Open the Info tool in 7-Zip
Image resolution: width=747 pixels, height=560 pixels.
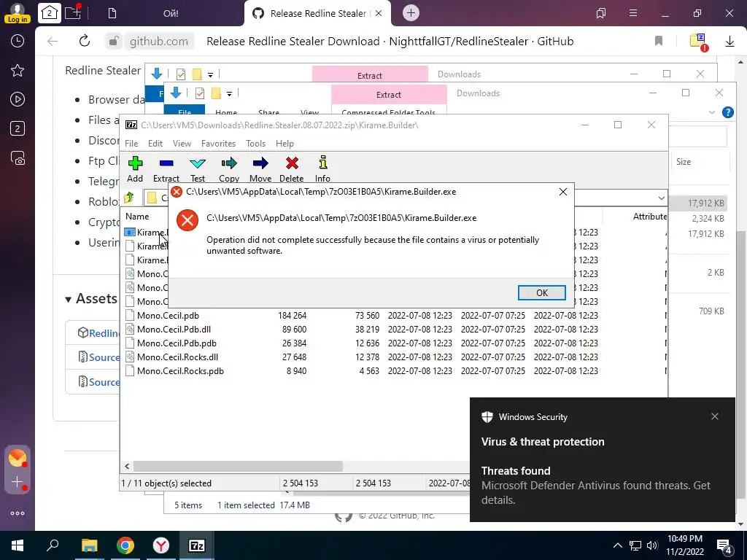pos(322,169)
